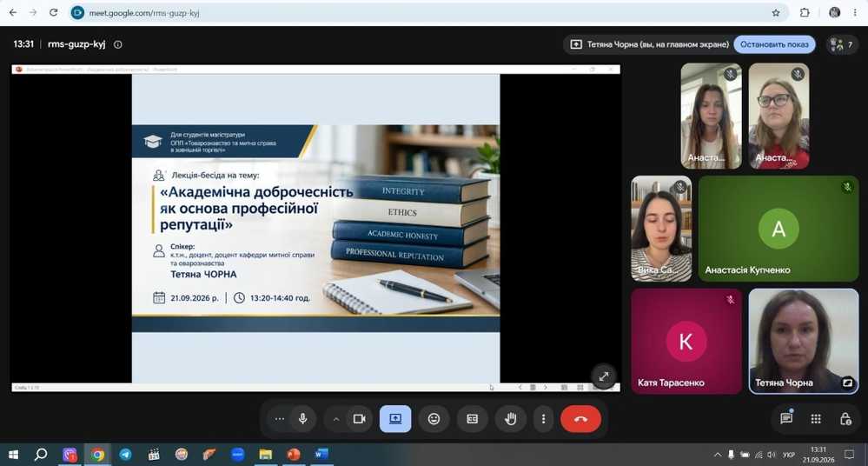This screenshot has width=868, height=466.
Task: Show hidden system tray icons
Action: (718, 455)
